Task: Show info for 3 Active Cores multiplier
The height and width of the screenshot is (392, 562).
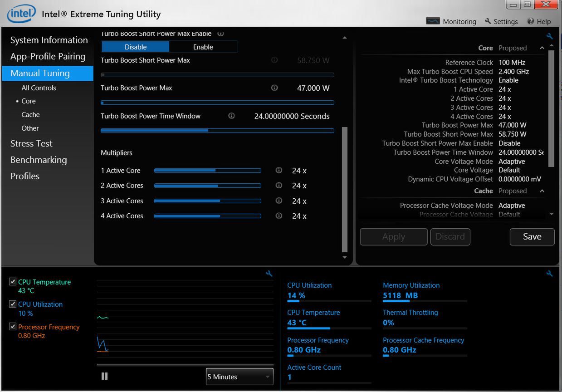Action: tap(279, 201)
